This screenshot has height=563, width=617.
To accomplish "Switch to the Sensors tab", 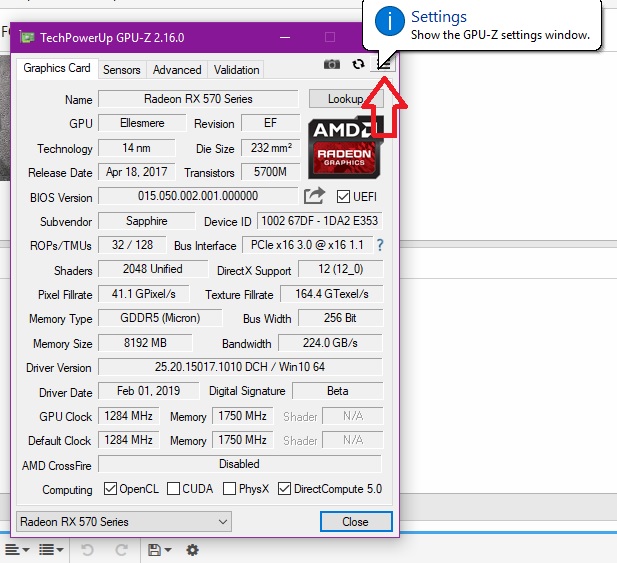I will 122,70.
